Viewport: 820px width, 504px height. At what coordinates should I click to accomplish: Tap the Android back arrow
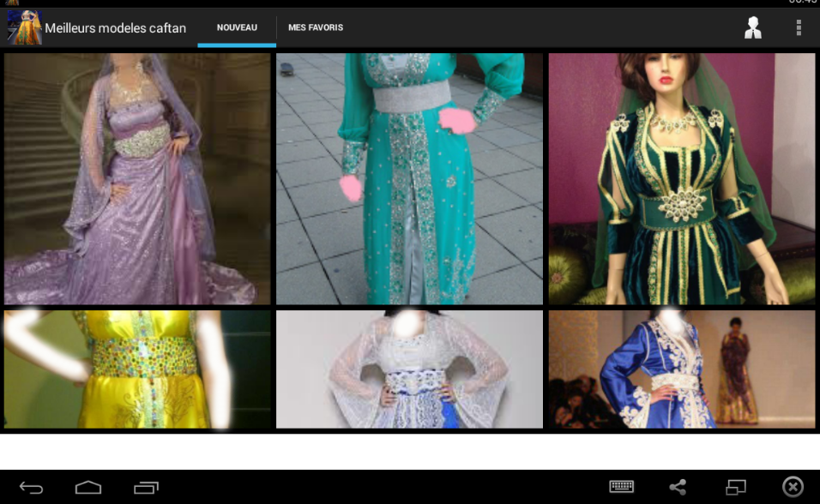coord(32,488)
